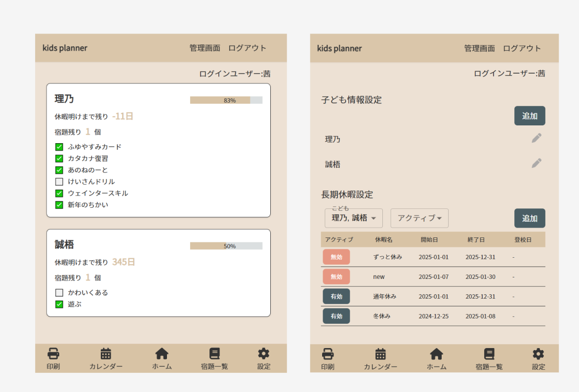Click the print icon on the left screen
Screen dimensions: 579x392
coord(53,353)
